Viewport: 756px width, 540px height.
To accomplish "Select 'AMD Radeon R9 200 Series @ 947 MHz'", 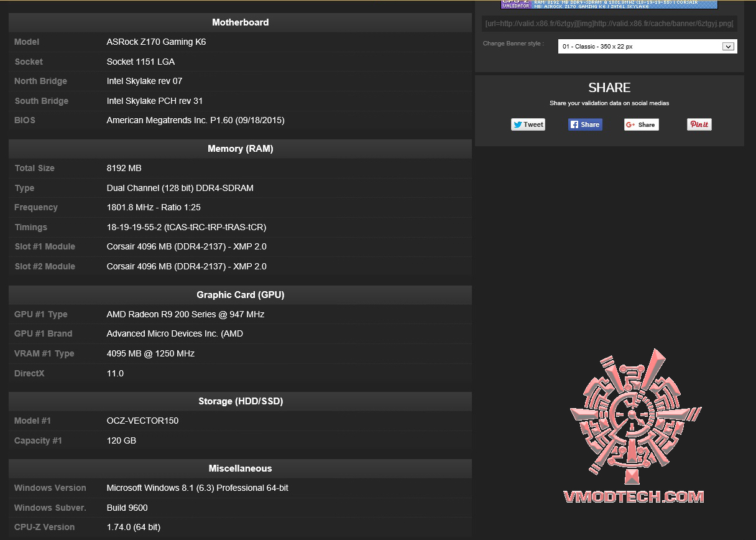I will 185,314.
